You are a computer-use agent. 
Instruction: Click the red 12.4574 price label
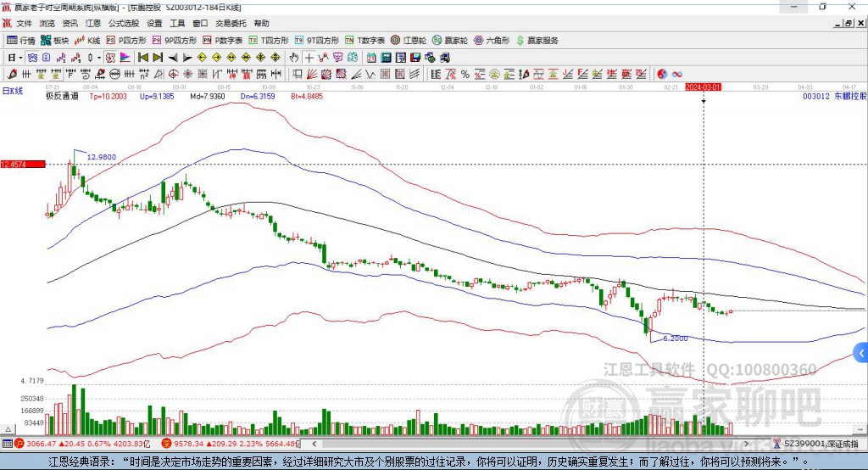click(x=23, y=164)
